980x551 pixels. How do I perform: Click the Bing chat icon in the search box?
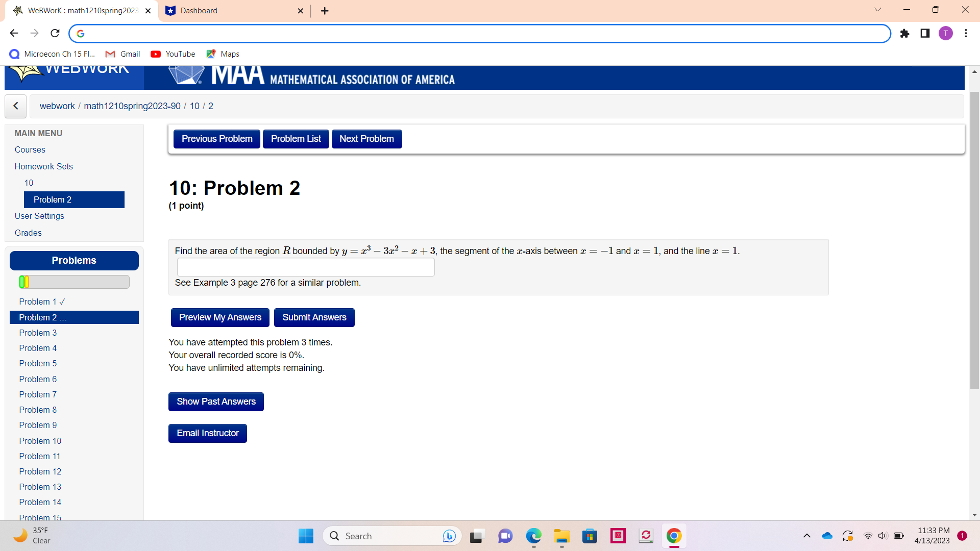[449, 536]
